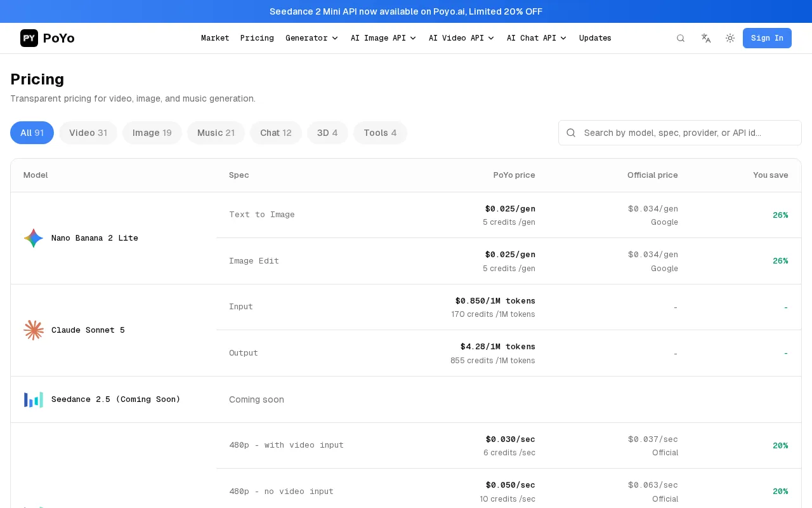Viewport: 812px width, 508px height.
Task: Click the PoYo logo icon
Action: click(29, 38)
